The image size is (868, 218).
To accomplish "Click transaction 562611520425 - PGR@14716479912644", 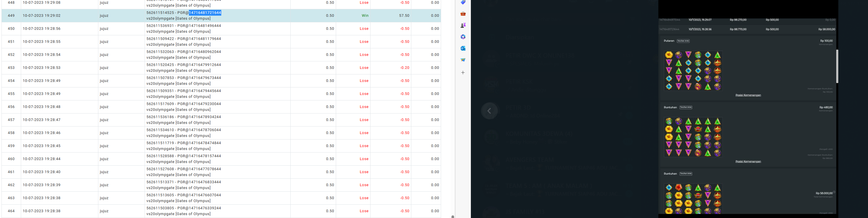I will 184,65.
